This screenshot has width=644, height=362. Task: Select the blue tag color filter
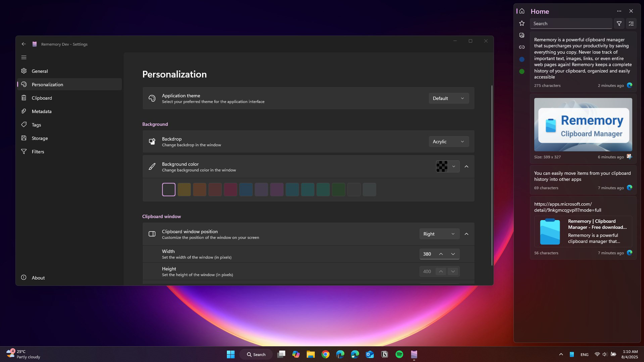click(x=522, y=59)
